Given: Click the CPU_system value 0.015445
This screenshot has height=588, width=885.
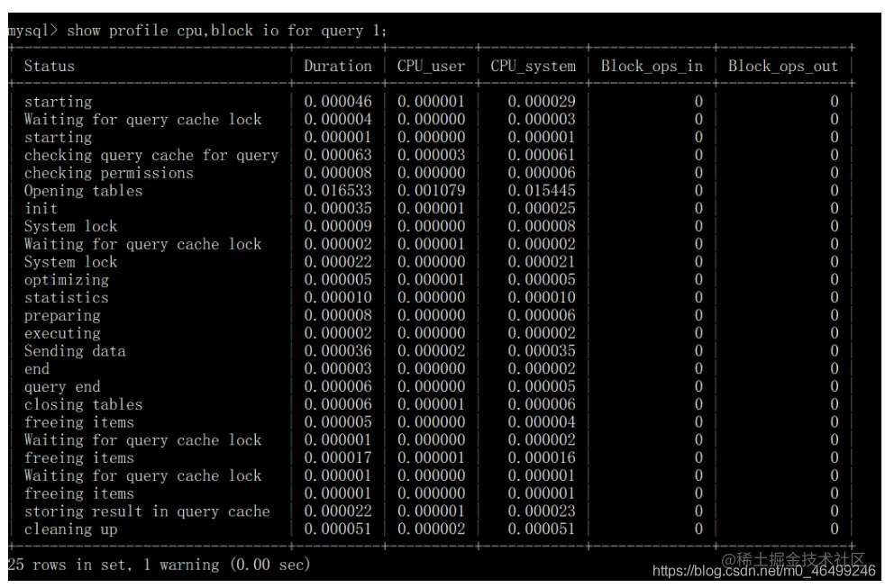Looking at the screenshot, I should pyautogui.click(x=542, y=191).
